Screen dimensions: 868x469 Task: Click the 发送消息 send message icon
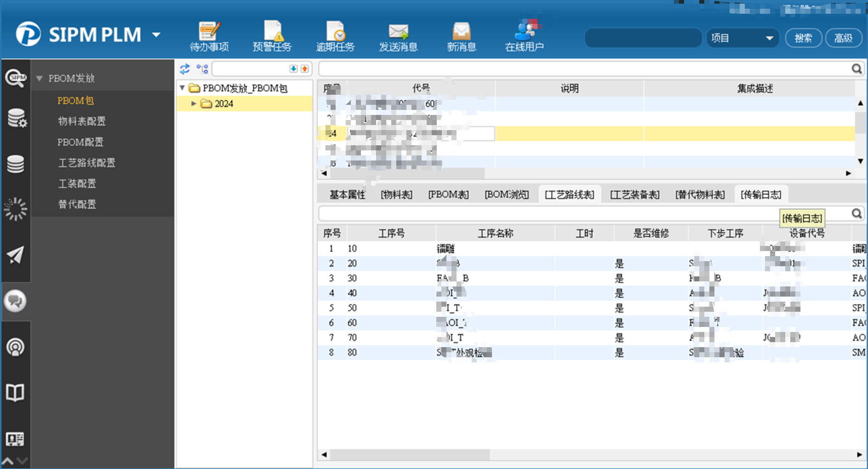pyautogui.click(x=398, y=36)
